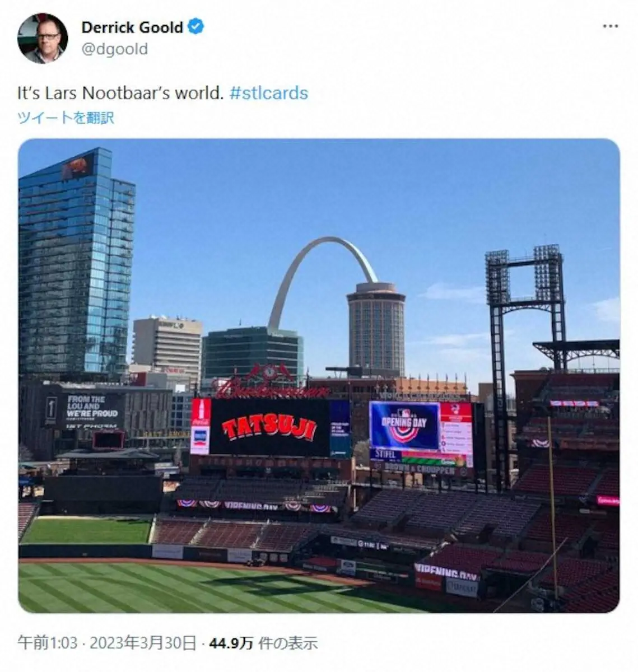Click the tweet text about Lars Nootbaar
The image size is (638, 672).
click(120, 92)
